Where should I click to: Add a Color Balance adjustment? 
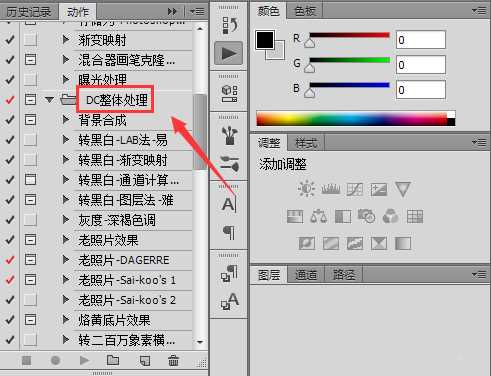(x=319, y=217)
